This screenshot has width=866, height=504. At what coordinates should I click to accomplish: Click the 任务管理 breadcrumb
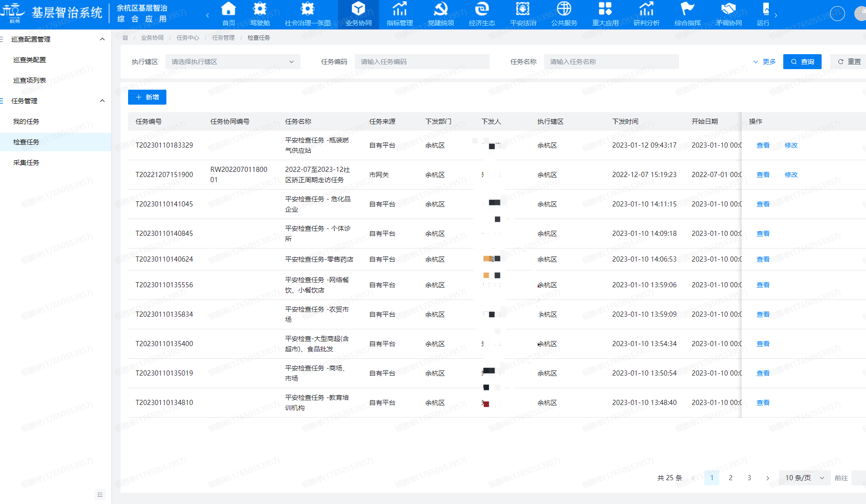(223, 38)
